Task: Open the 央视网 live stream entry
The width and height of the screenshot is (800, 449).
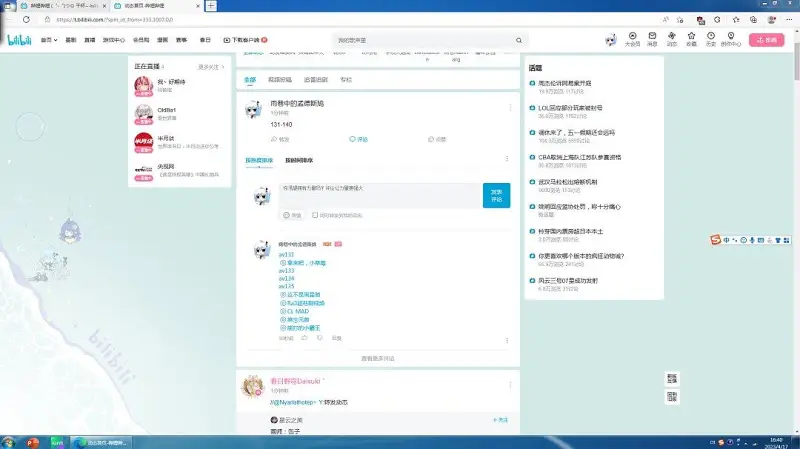Action: tap(179, 171)
